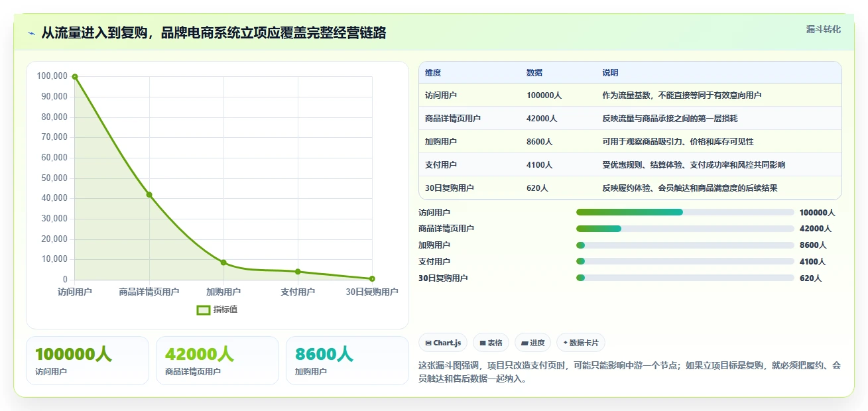Click the x-axis label 30日复购用户
Viewport: 868px width, 411px height.
372,292
